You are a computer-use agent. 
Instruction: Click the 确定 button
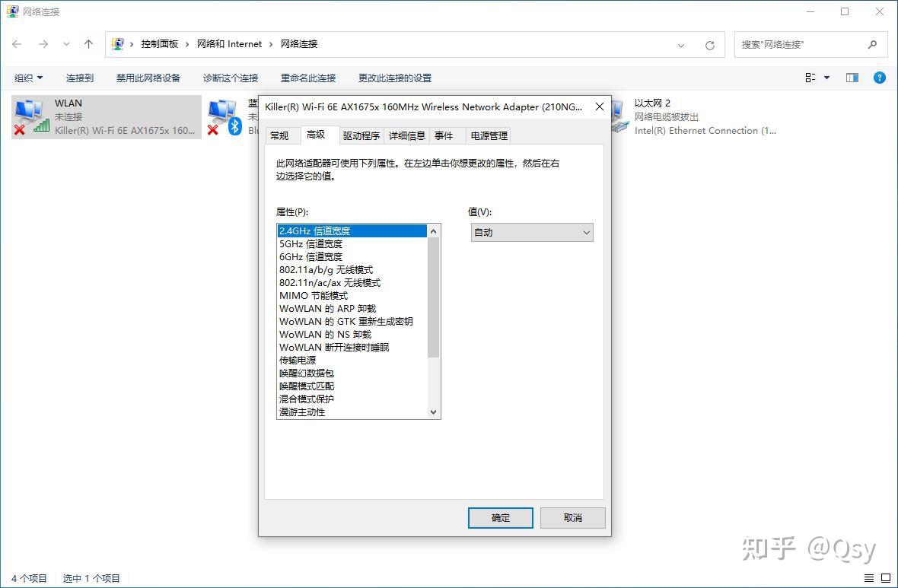point(500,517)
